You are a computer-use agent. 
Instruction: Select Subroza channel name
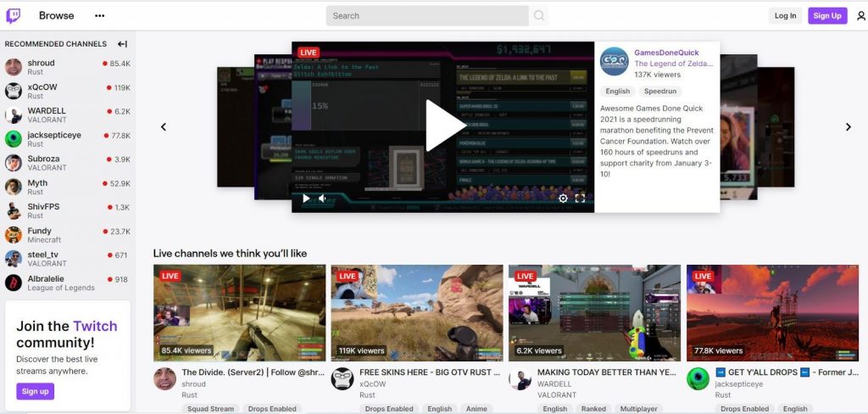point(44,159)
